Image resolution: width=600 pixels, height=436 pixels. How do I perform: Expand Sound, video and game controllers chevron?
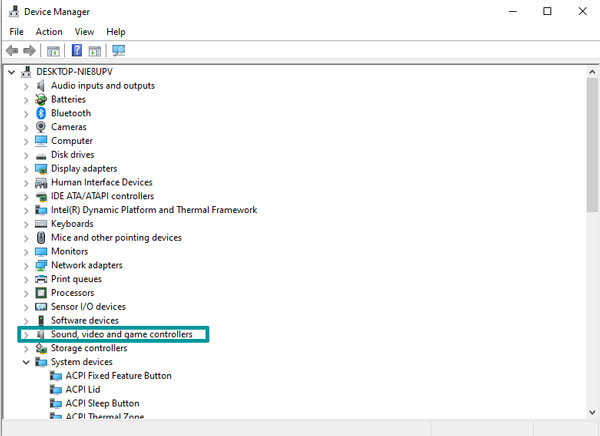[x=26, y=335]
